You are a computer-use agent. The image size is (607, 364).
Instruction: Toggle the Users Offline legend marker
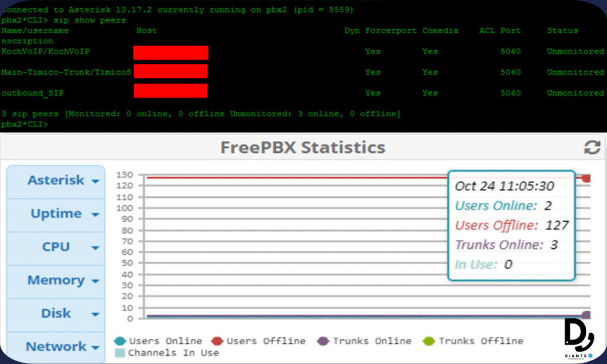tap(217, 341)
